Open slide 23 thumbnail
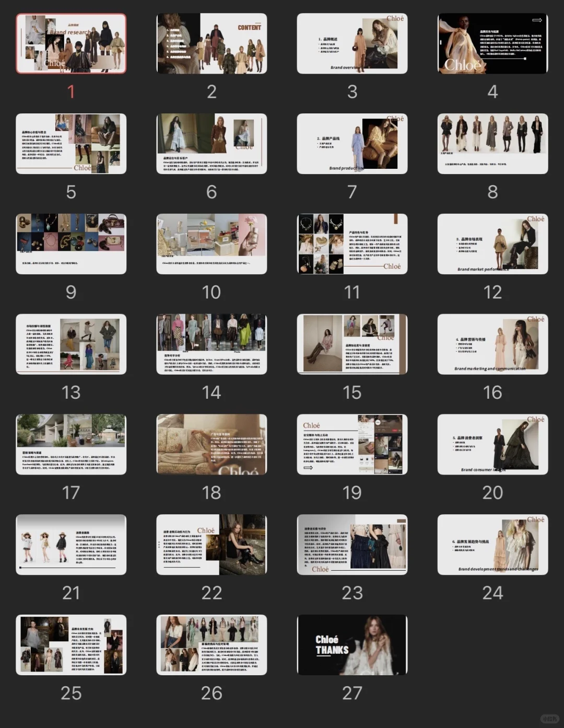564x728 pixels. pyautogui.click(x=352, y=545)
